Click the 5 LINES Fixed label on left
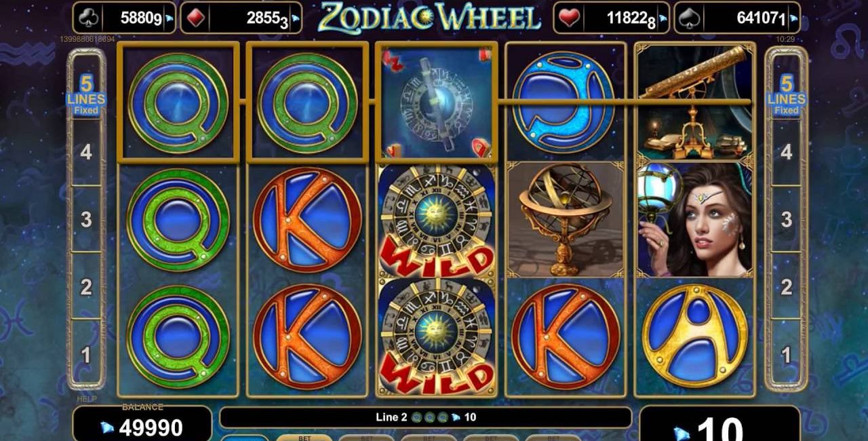868x441 pixels. [x=86, y=96]
